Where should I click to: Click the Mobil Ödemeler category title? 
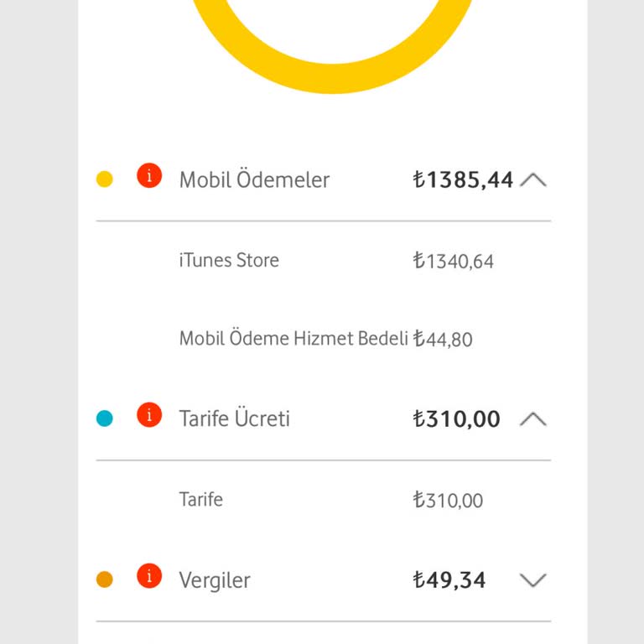pos(254,179)
